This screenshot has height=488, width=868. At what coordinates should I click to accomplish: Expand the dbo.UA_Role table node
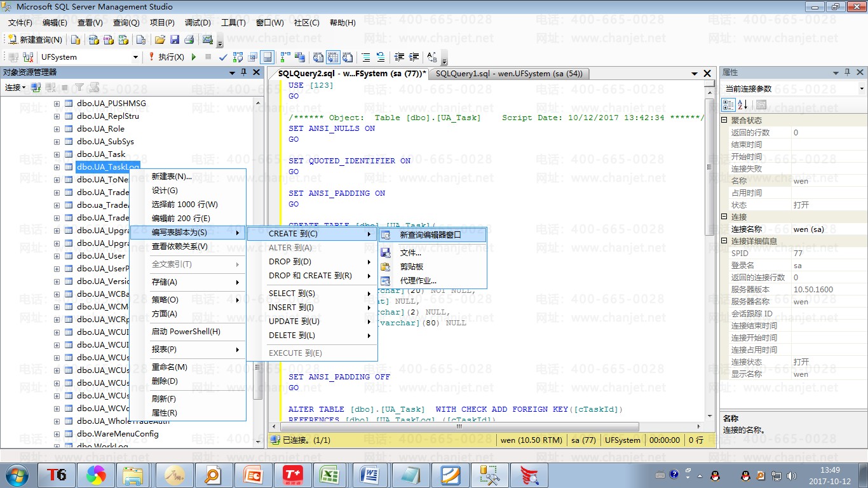pos(57,129)
